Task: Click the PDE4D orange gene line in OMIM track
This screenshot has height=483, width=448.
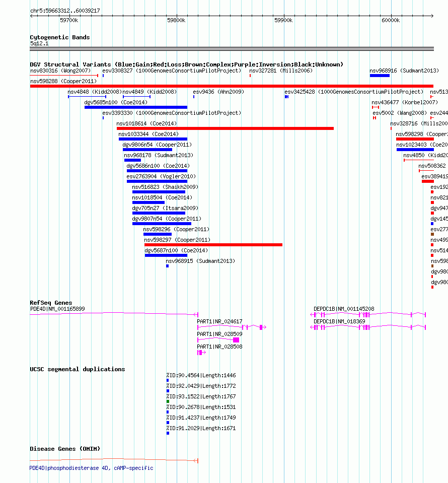Action: coord(114,460)
